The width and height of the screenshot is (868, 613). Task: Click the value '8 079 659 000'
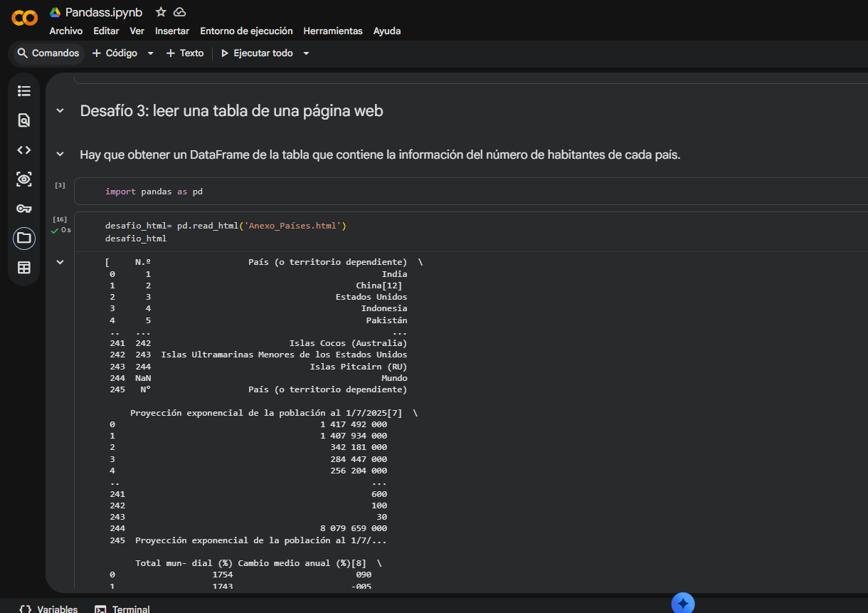click(354, 528)
